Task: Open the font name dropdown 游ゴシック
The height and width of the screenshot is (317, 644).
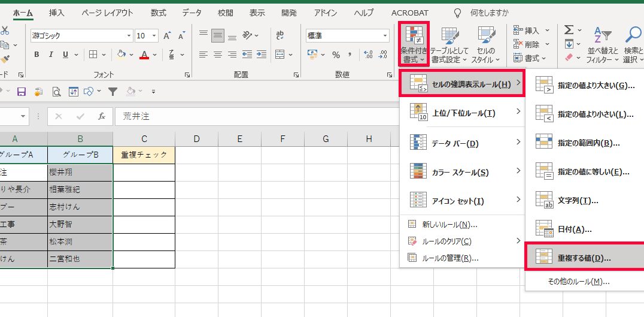Action: click(130, 36)
